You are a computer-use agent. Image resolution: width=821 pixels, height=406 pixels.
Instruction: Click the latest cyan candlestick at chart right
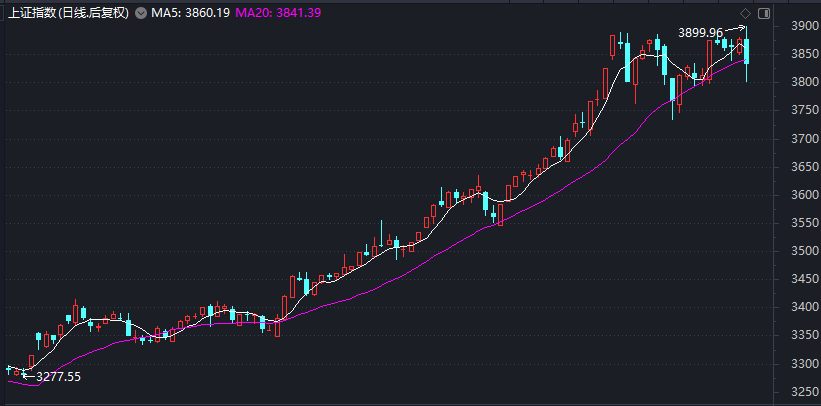point(747,51)
